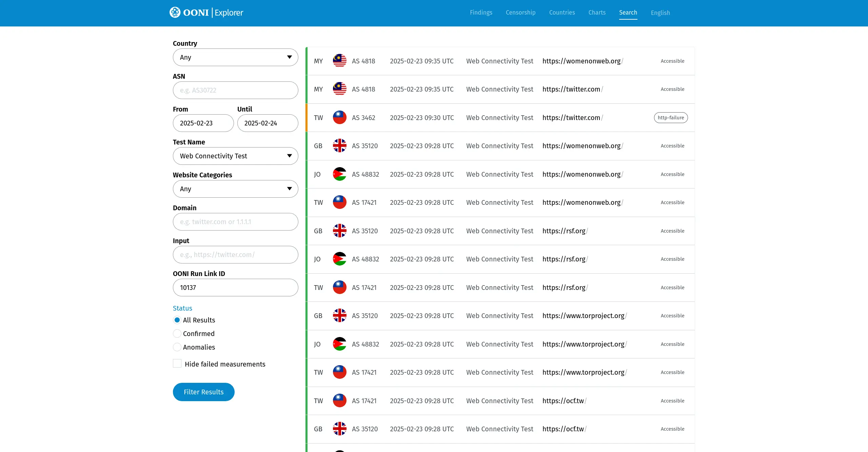The image size is (868, 452).
Task: Enable Hide failed measurements checkbox
Action: (177, 364)
